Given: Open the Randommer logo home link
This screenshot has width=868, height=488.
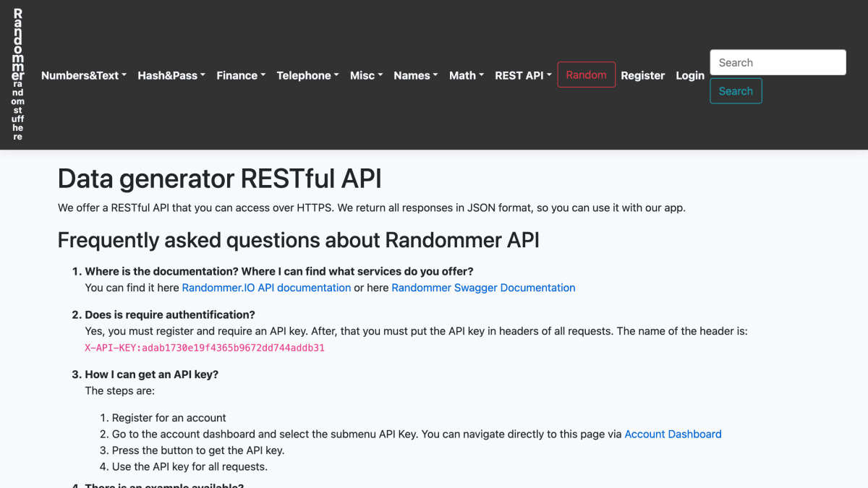Looking at the screenshot, I should [18, 75].
